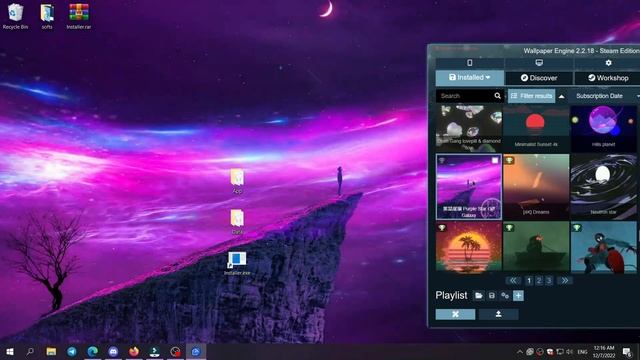Click the wallpaper Search field
The image size is (640, 360).
point(465,96)
